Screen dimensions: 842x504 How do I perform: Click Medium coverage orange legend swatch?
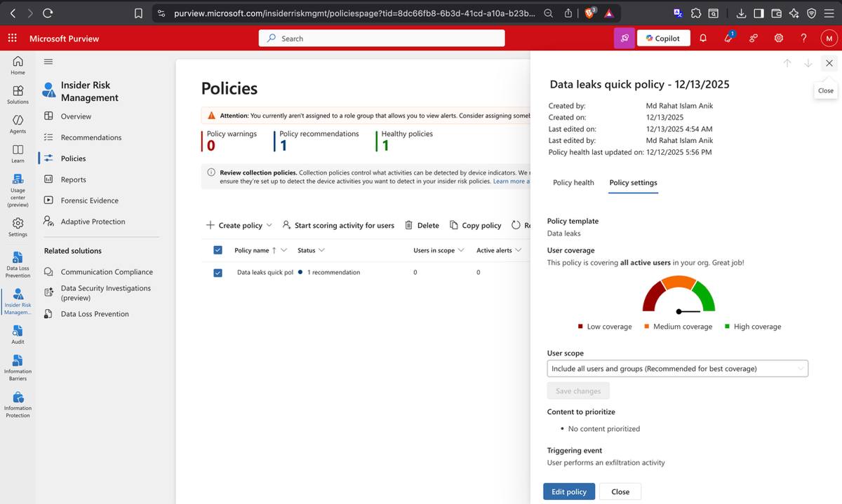click(646, 326)
